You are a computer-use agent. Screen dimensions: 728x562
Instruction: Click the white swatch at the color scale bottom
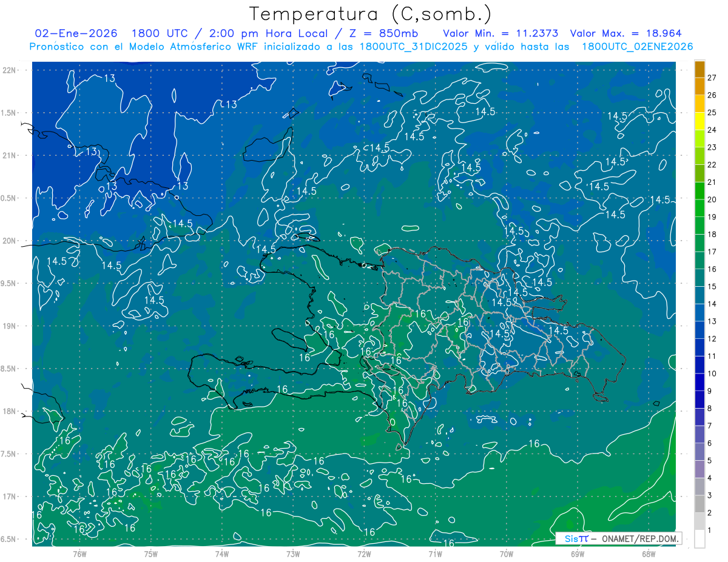(x=699, y=539)
